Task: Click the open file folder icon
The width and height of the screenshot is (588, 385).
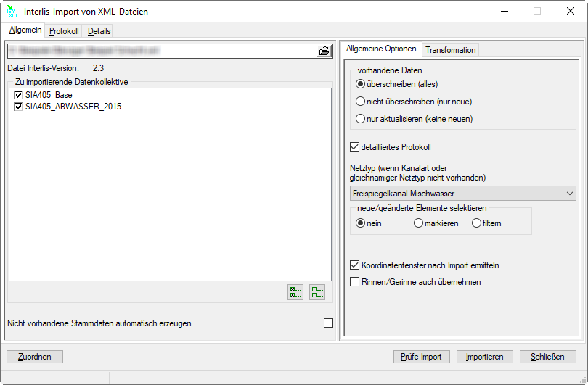Action: 324,51
